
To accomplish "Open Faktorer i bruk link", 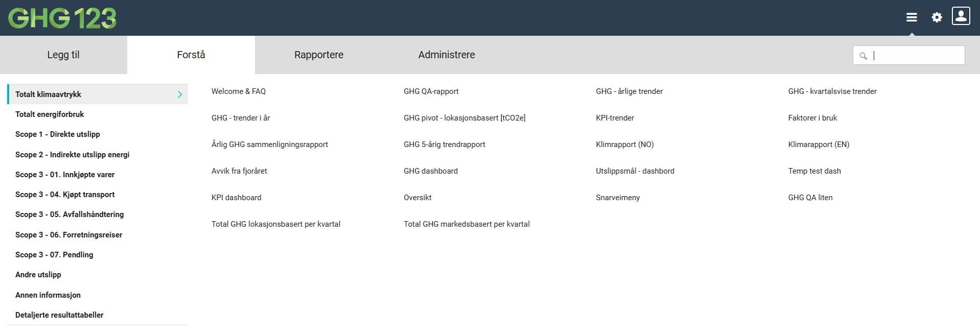I will (x=812, y=118).
